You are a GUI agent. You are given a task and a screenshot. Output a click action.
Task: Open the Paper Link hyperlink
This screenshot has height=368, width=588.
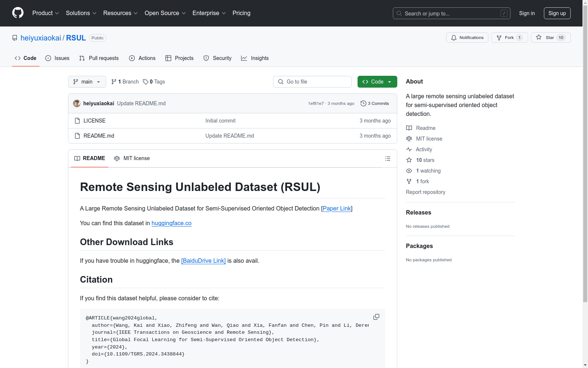337,208
